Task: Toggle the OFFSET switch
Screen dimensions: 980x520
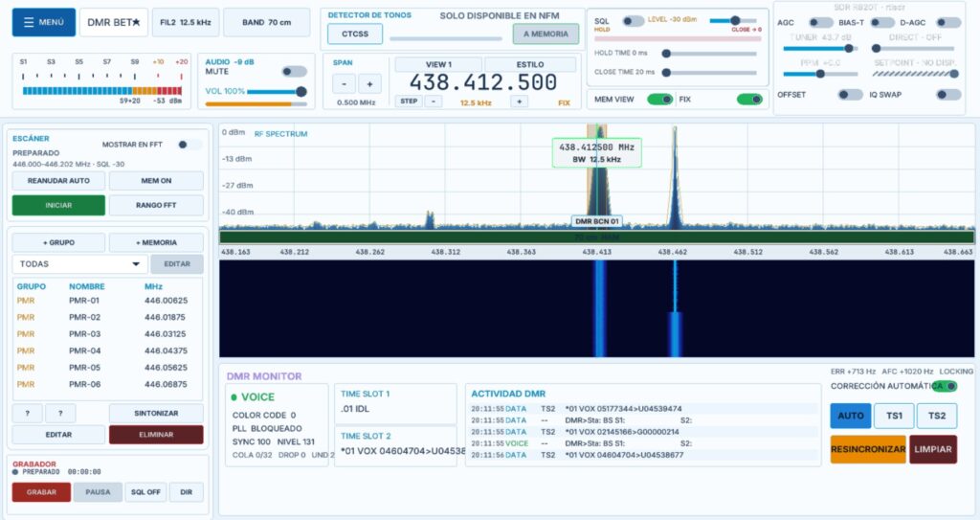Action: (x=851, y=95)
